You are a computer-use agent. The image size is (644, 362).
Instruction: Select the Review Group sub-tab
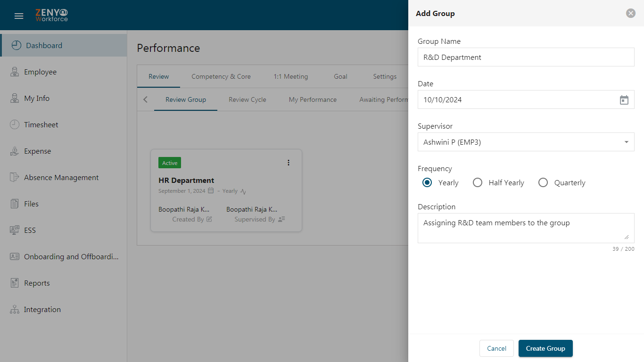point(186,99)
